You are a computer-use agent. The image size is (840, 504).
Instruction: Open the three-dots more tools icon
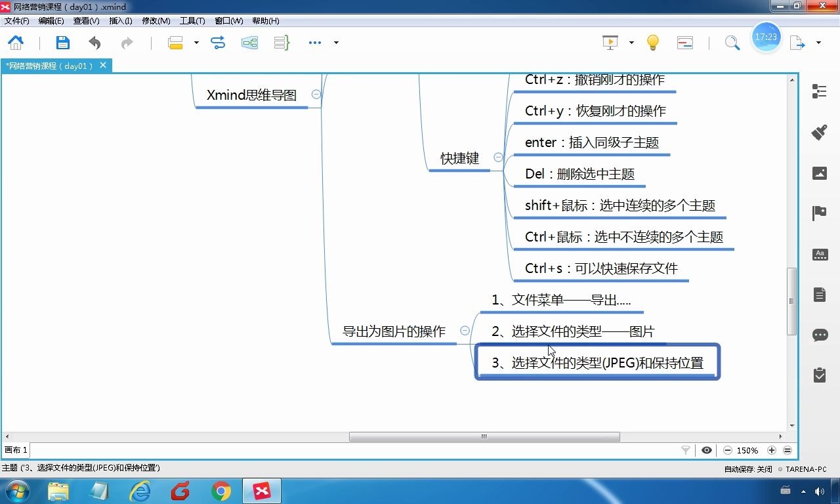(x=315, y=43)
